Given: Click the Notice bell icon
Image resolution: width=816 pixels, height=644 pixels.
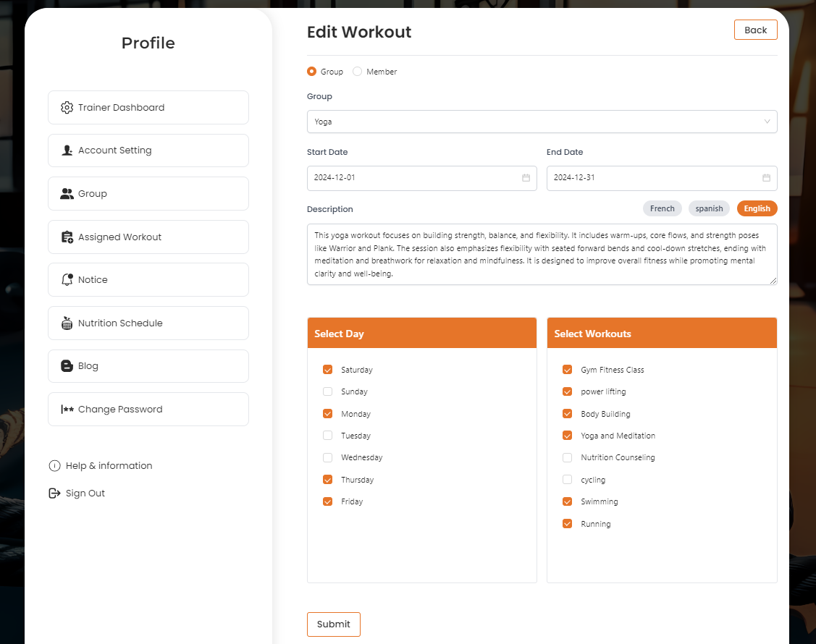Looking at the screenshot, I should [x=67, y=280].
